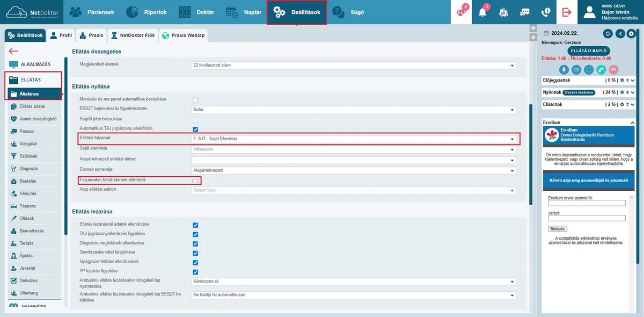644x317 pixels.
Task: Click the red hang-up phone icon
Action: (x=613, y=69)
